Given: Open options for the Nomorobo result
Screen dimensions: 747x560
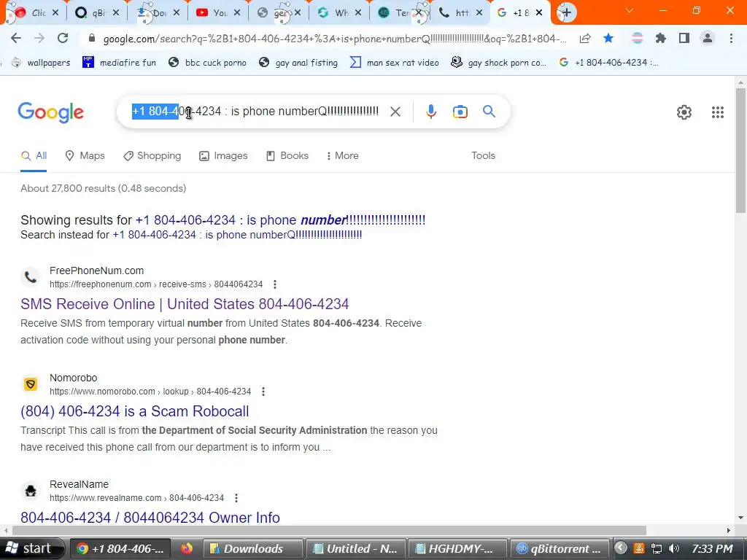Looking at the screenshot, I should pyautogui.click(x=263, y=392).
